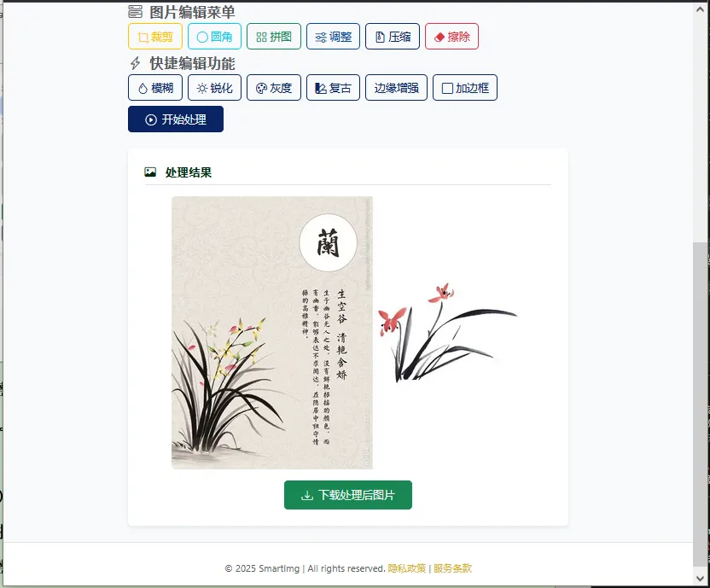Apply the 模糊 blur effect

154,87
